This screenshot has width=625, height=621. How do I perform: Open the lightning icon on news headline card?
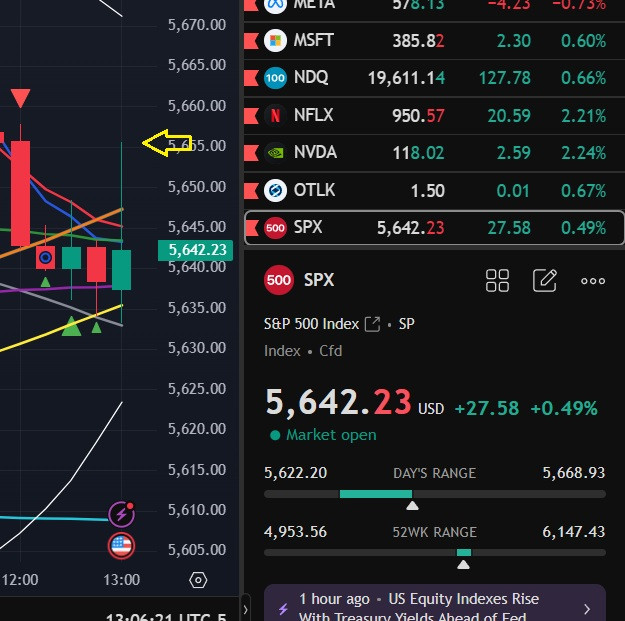(283, 609)
